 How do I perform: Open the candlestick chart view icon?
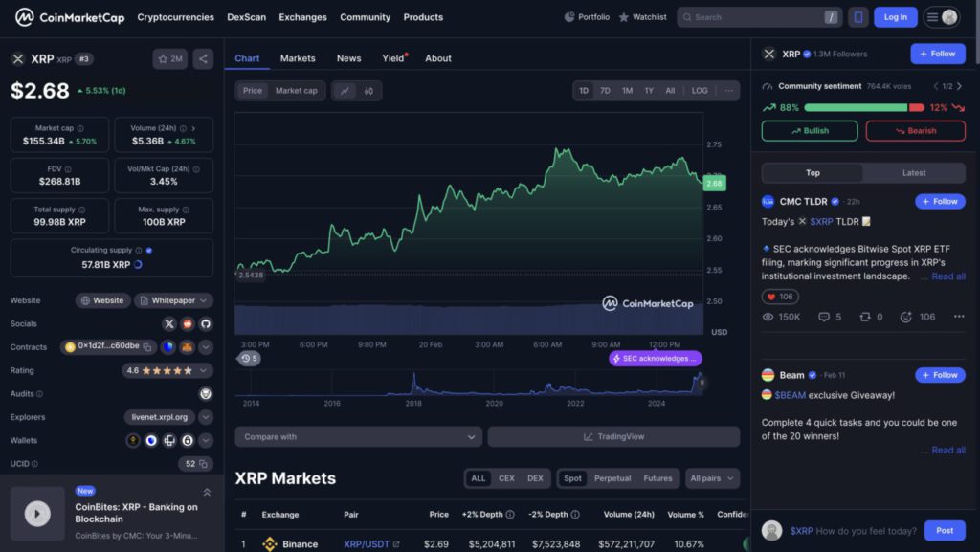(x=370, y=90)
